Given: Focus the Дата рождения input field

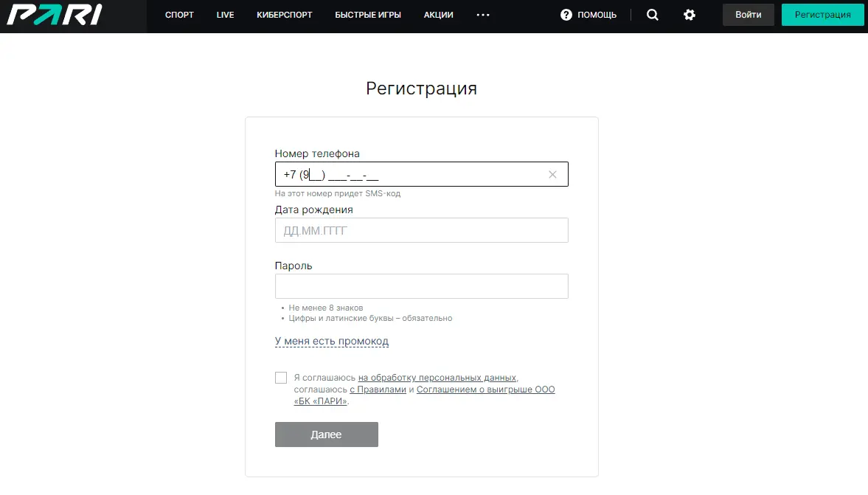Looking at the screenshot, I should [421, 230].
